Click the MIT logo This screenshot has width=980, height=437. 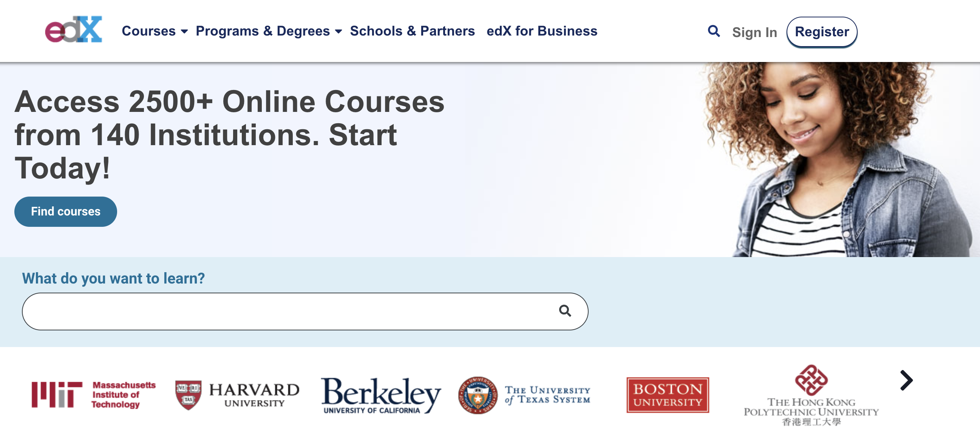94,395
